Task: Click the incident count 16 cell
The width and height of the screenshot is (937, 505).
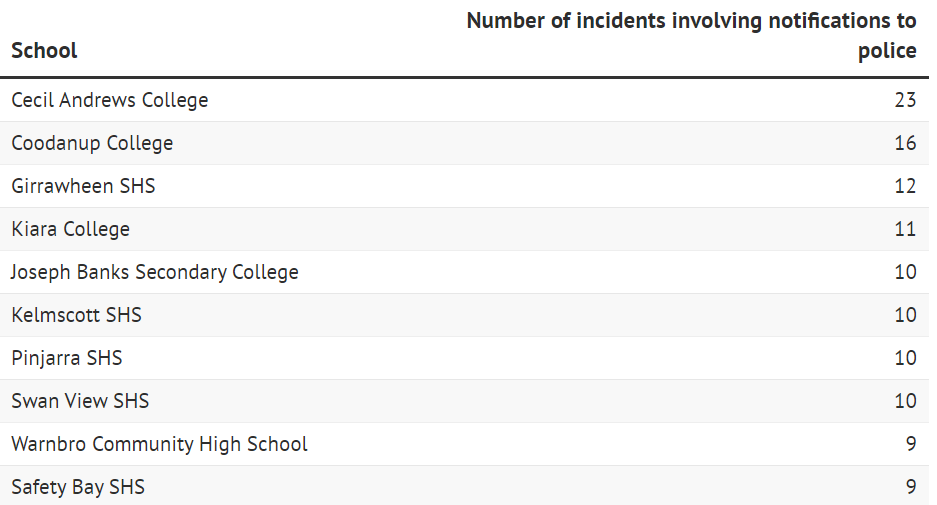Action: (905, 143)
